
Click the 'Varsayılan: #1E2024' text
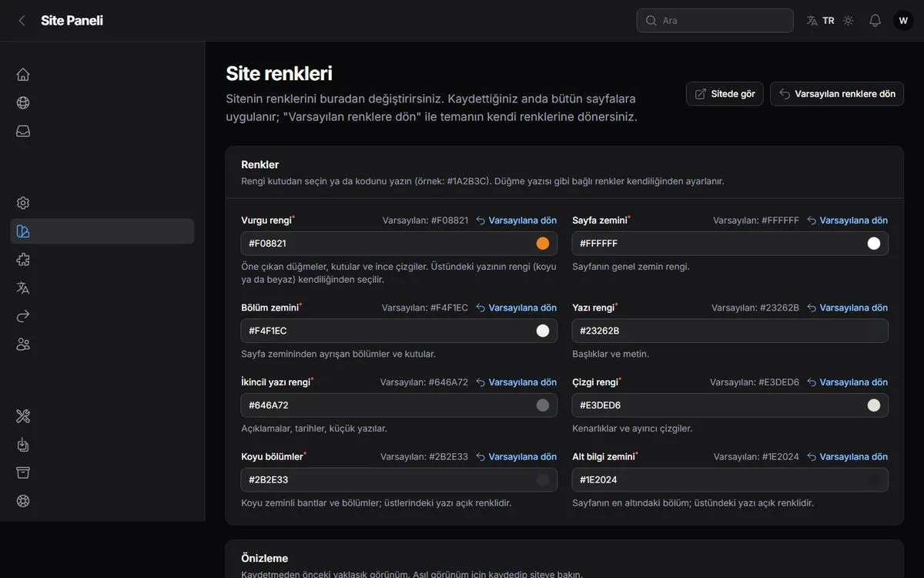(x=756, y=457)
